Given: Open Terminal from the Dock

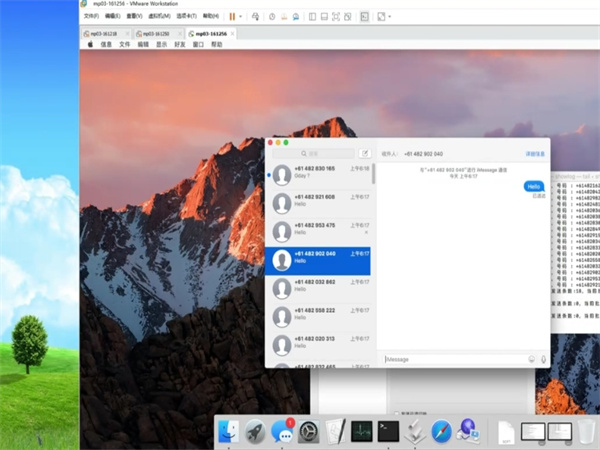Looking at the screenshot, I should click(388, 432).
